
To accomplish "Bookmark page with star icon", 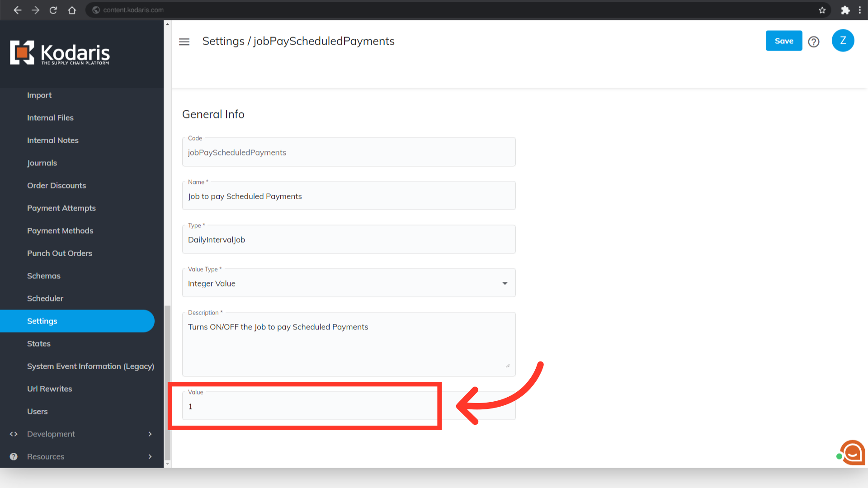I will click(x=822, y=10).
